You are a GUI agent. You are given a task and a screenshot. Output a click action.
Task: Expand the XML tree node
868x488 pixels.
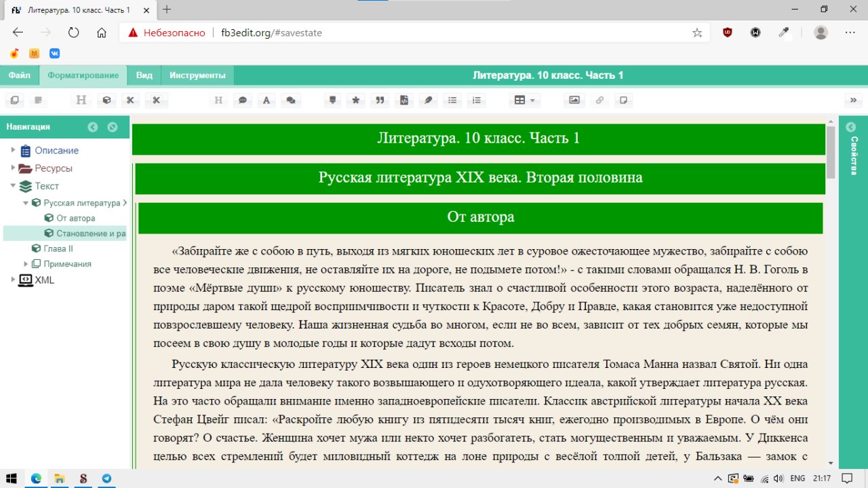tap(13, 280)
